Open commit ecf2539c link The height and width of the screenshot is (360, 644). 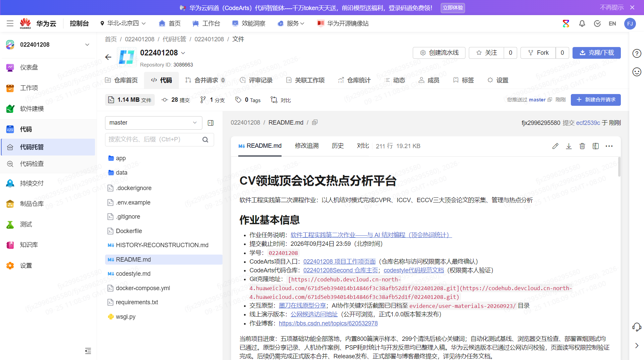click(588, 123)
